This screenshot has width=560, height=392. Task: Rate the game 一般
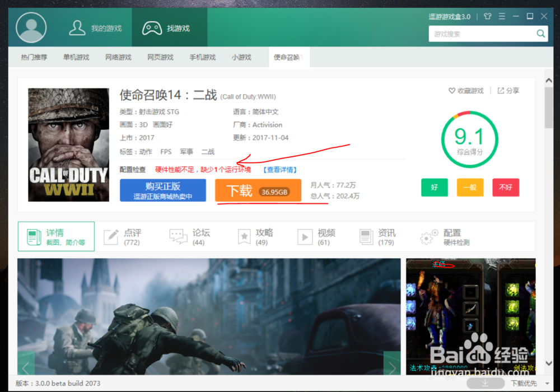470,188
